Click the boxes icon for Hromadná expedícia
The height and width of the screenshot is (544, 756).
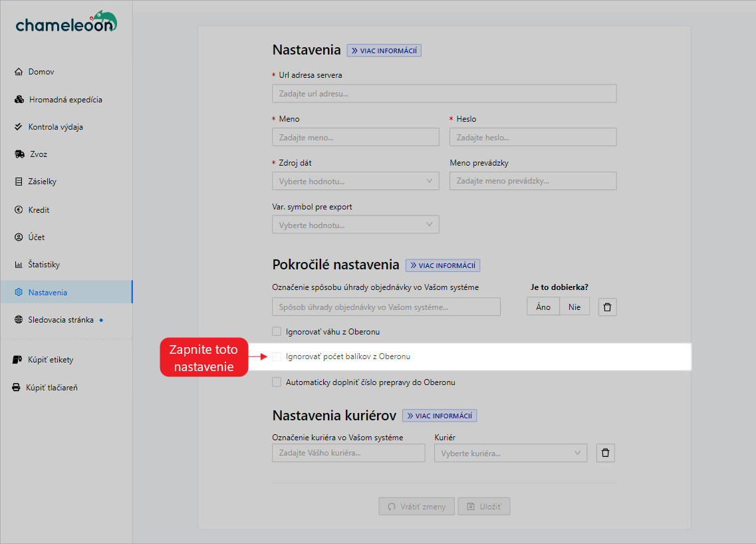(x=19, y=100)
